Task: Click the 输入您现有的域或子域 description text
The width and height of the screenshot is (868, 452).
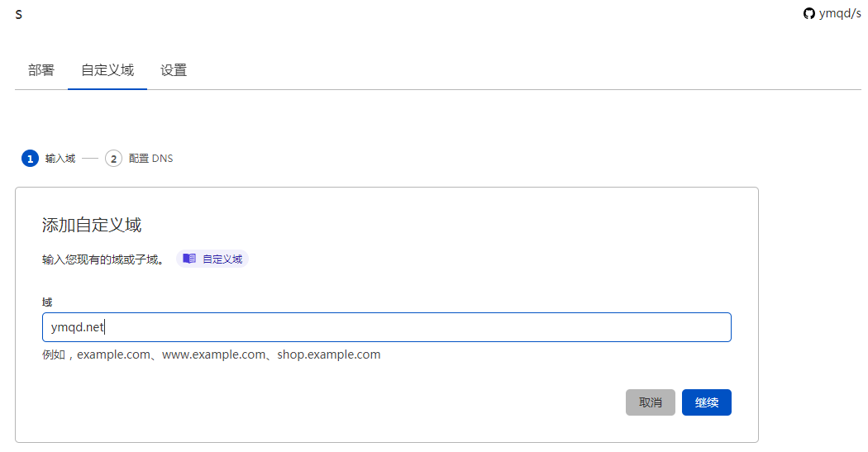Action: click(103, 259)
